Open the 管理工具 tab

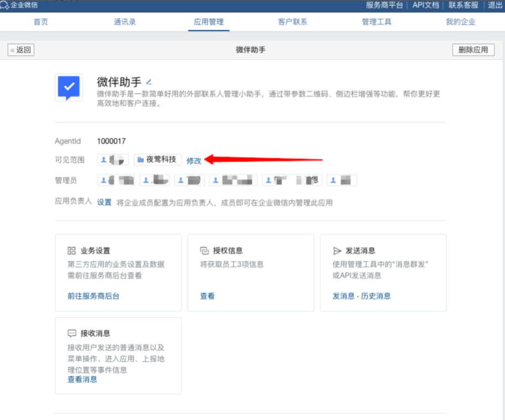tap(377, 22)
